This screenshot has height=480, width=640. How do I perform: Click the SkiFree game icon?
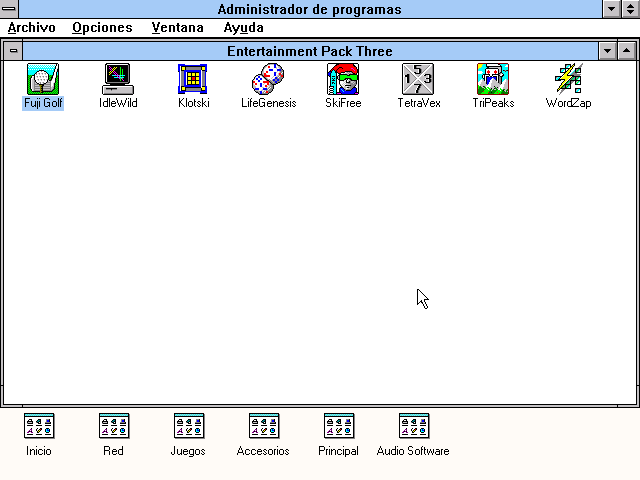[343, 79]
